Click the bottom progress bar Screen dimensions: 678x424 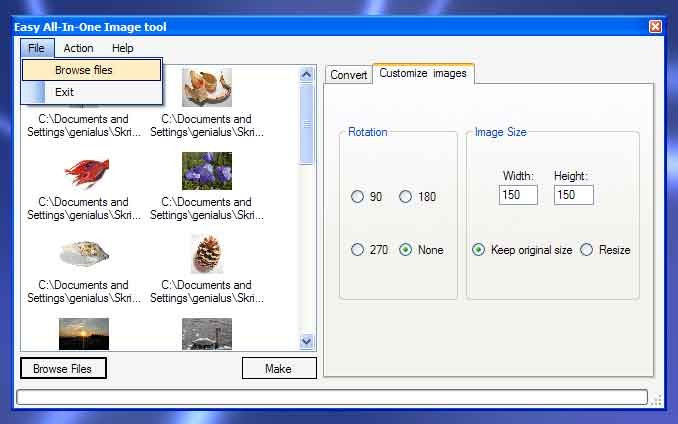click(332, 397)
